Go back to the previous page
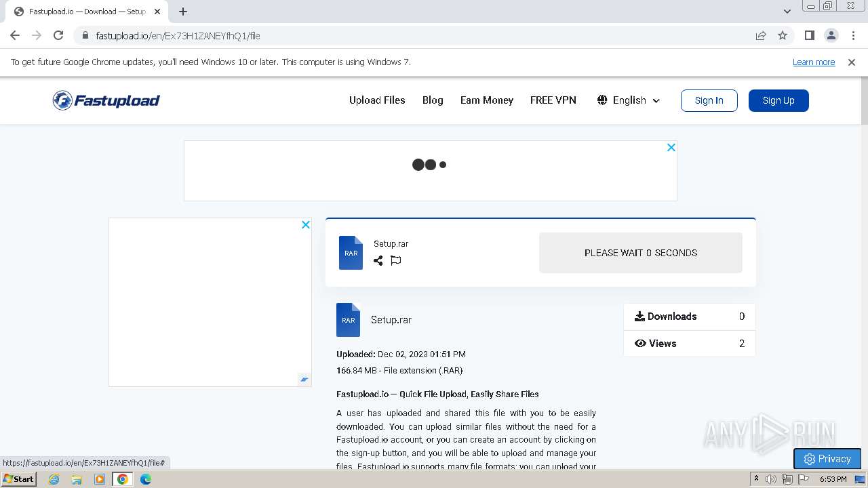 pos(15,35)
